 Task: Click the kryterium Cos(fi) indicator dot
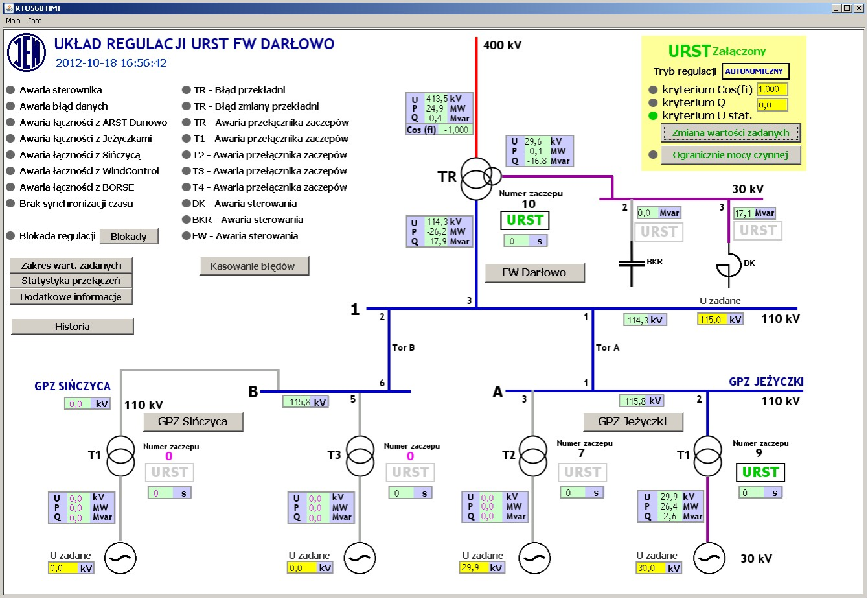click(653, 89)
